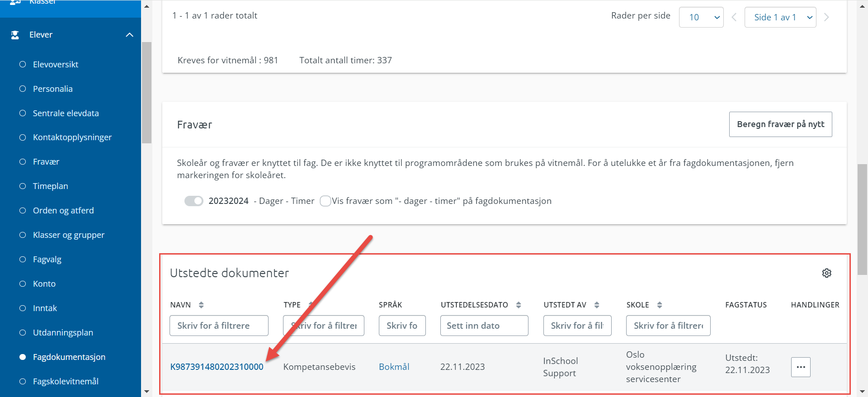Sort by UTSTEDELSESDATO column arrows

coord(519,305)
